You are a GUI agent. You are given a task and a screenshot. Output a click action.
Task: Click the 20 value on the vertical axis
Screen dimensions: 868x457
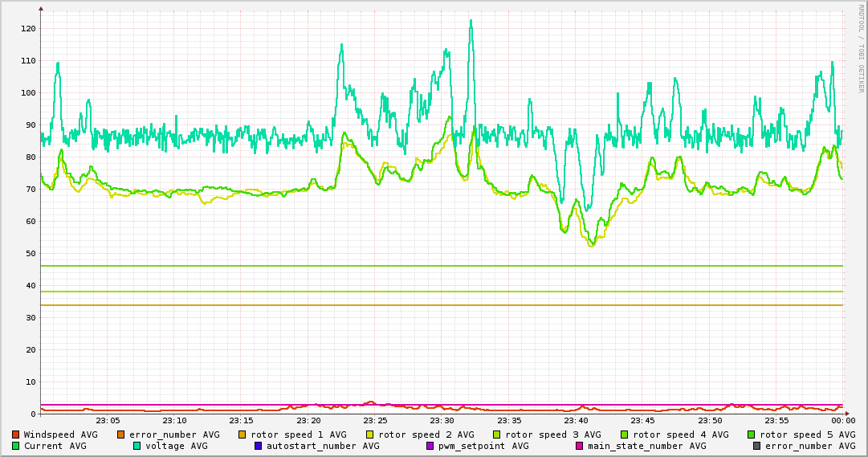coord(31,350)
